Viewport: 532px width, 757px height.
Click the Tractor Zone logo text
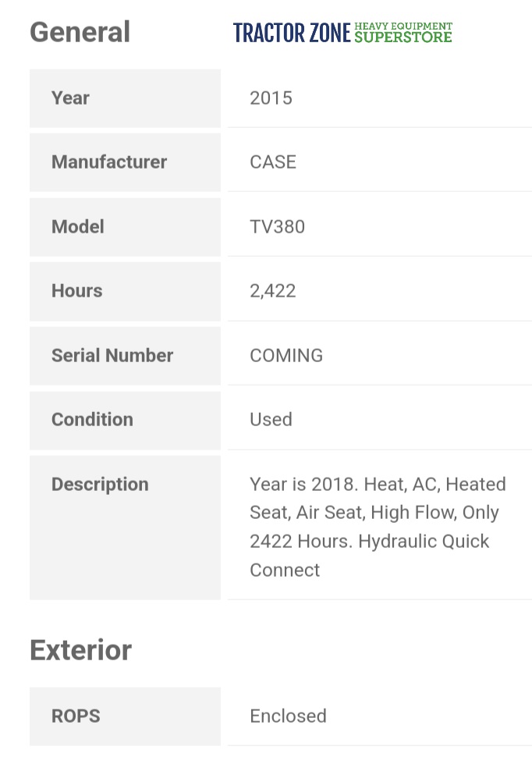[x=292, y=33]
